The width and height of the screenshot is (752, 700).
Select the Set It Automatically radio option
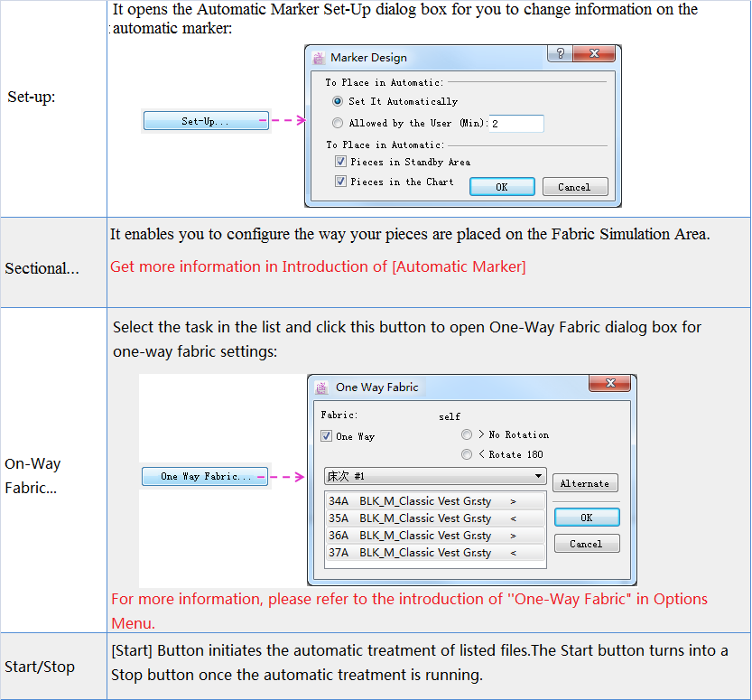pyautogui.click(x=338, y=102)
